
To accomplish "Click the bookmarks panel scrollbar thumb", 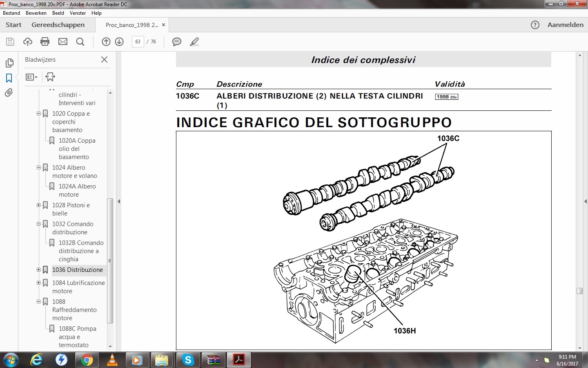I will pyautogui.click(x=110, y=260).
